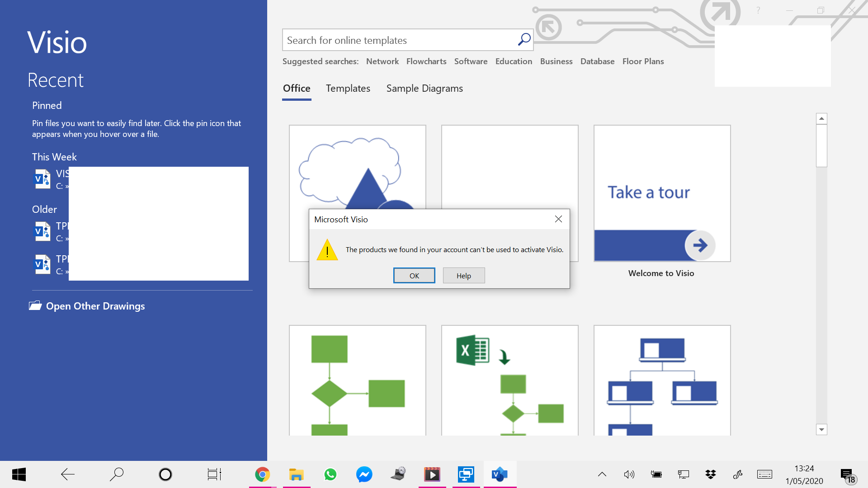Image resolution: width=868 pixels, height=488 pixels.
Task: Open the first Visio file under This Week
Action: (x=43, y=179)
